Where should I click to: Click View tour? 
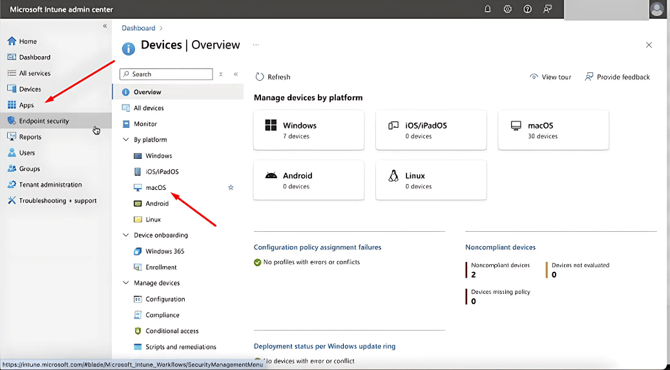(550, 77)
